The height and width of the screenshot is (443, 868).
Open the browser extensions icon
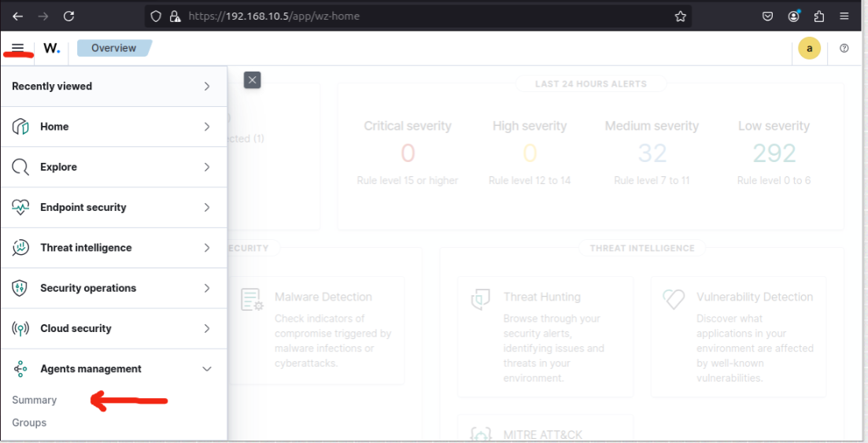point(819,16)
